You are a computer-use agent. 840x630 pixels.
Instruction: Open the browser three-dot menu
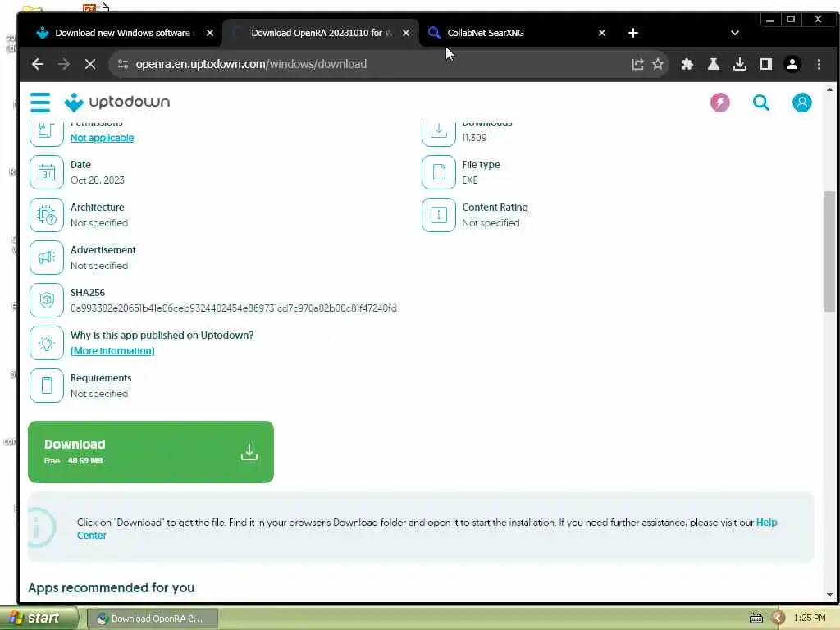pos(819,64)
